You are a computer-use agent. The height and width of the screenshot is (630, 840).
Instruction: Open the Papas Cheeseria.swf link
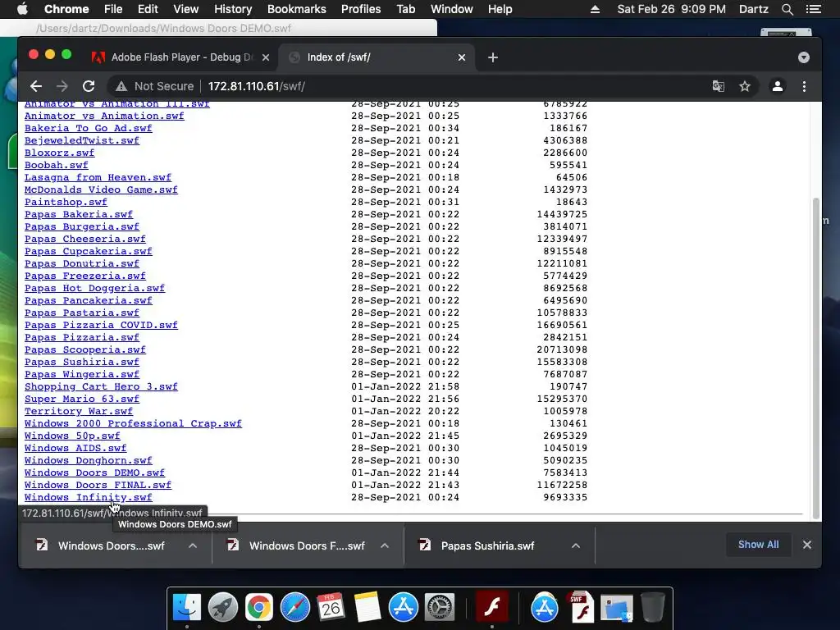point(84,239)
